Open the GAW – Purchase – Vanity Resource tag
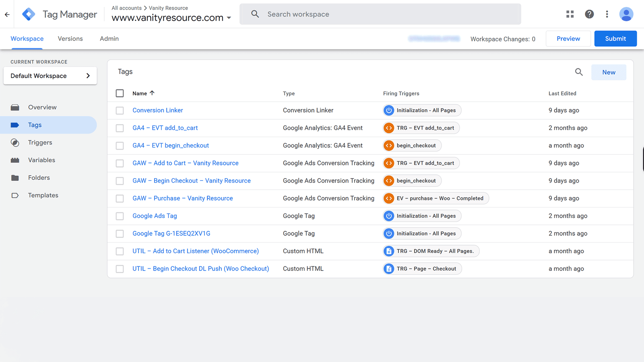Viewport: 644px width, 362px height. [183, 198]
